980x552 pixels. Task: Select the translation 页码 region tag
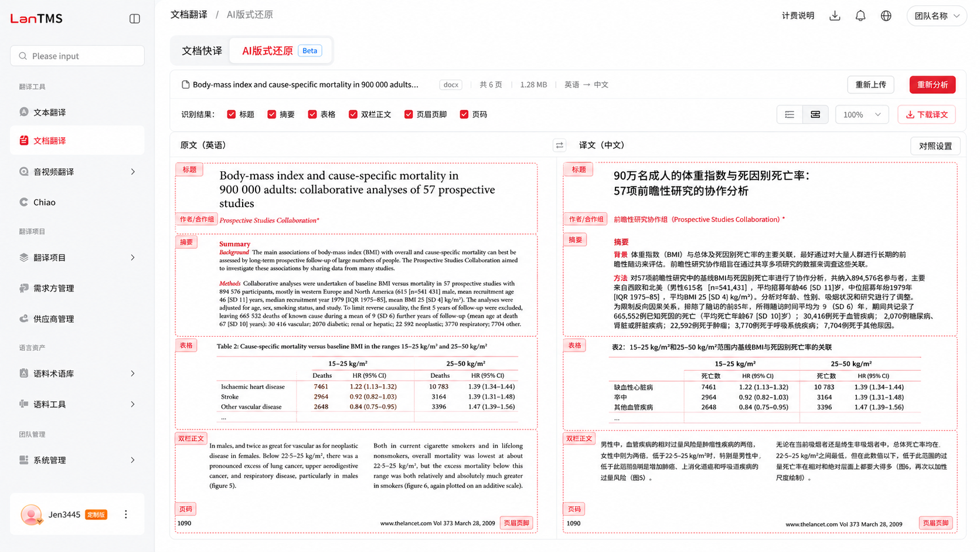click(574, 509)
